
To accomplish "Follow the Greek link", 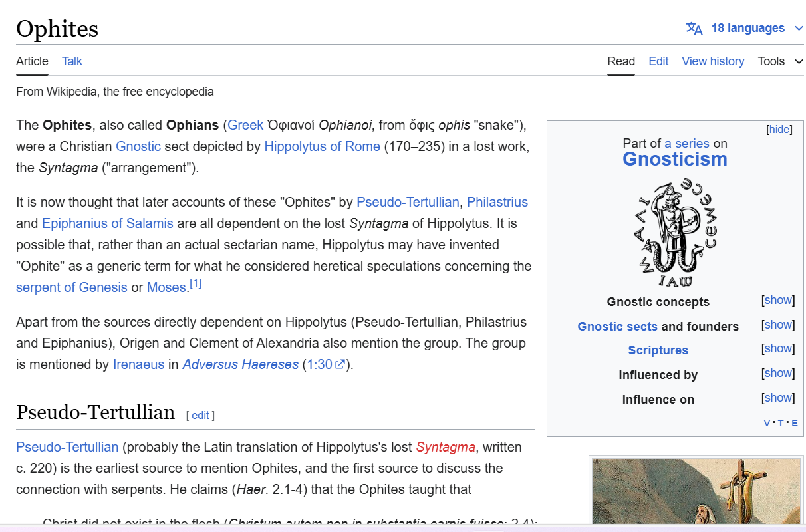I will tap(245, 125).
